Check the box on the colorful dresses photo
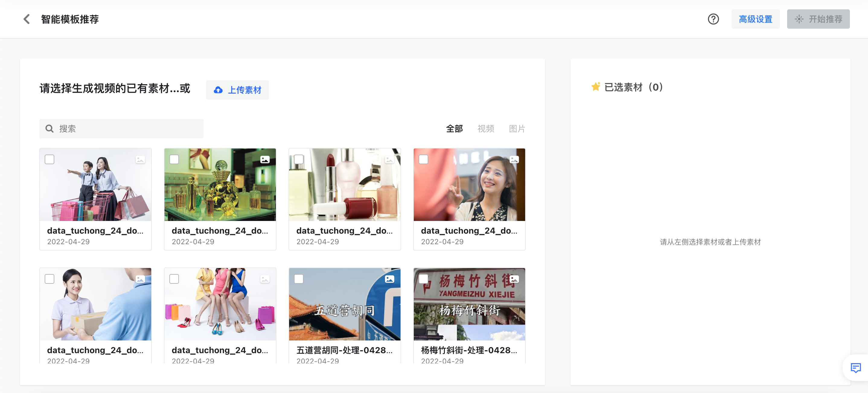The image size is (868, 393). [x=174, y=279]
